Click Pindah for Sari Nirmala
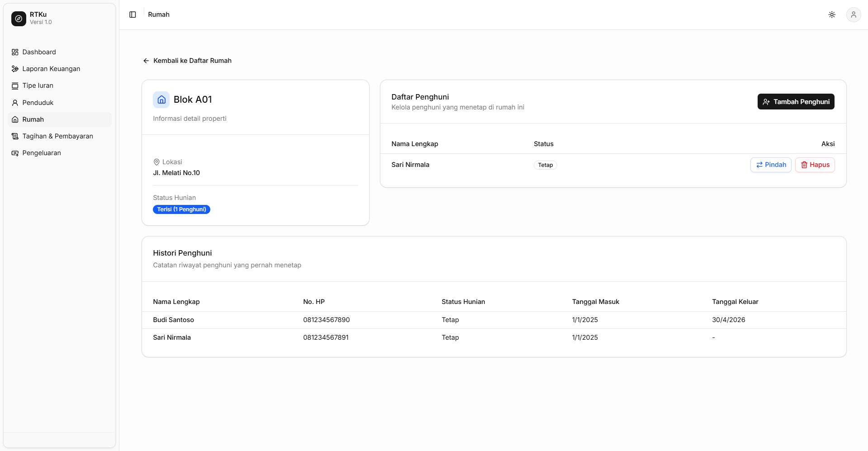 771,165
